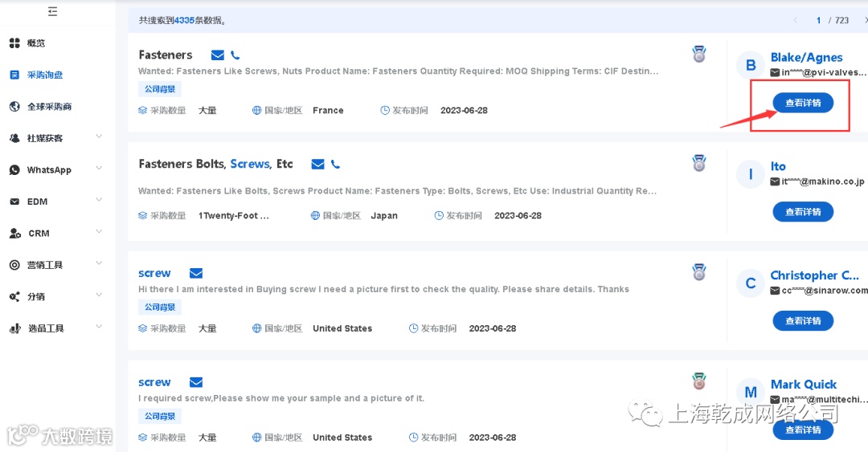Click current page number 1 field
The width and height of the screenshot is (868, 452).
pyautogui.click(x=818, y=20)
